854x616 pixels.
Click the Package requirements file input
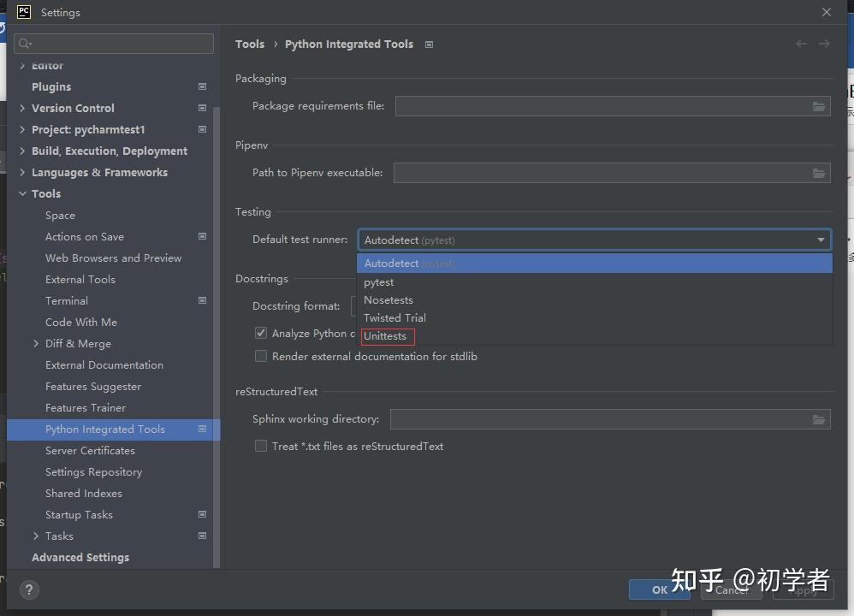tap(613, 106)
